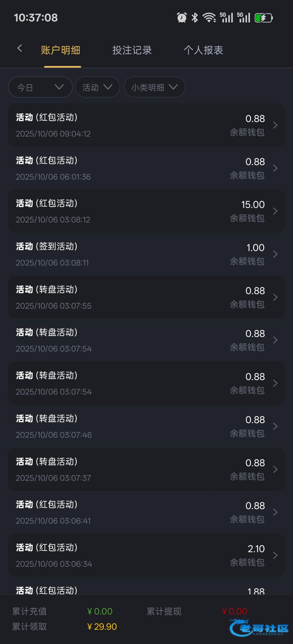
Task: Tap the chevron on the 15.00 entry
Action: pos(275,211)
